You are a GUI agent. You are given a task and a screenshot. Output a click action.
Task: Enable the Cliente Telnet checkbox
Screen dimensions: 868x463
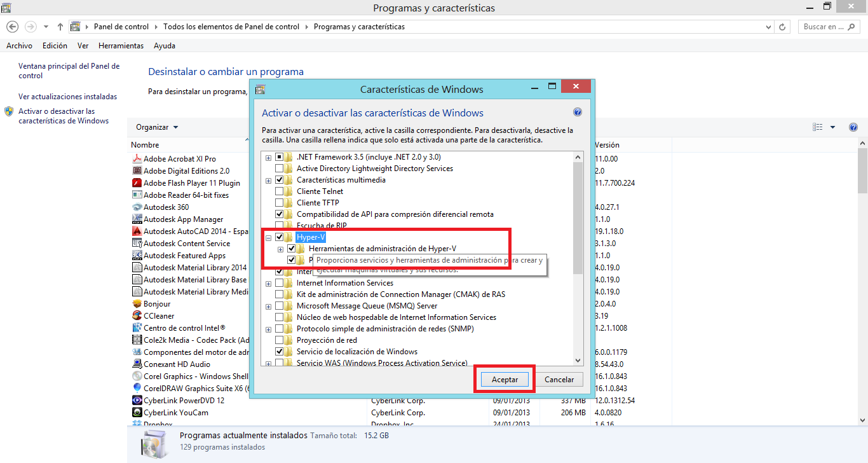tap(280, 191)
